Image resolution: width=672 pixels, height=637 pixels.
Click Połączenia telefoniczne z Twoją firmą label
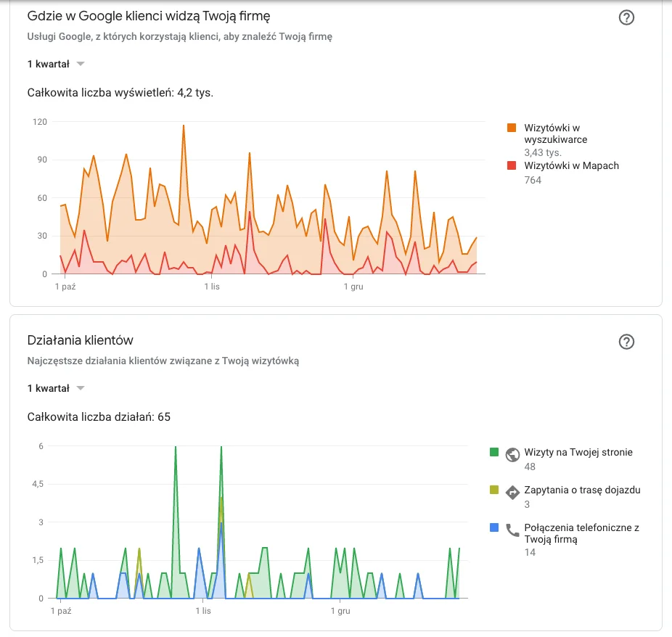pos(581,533)
